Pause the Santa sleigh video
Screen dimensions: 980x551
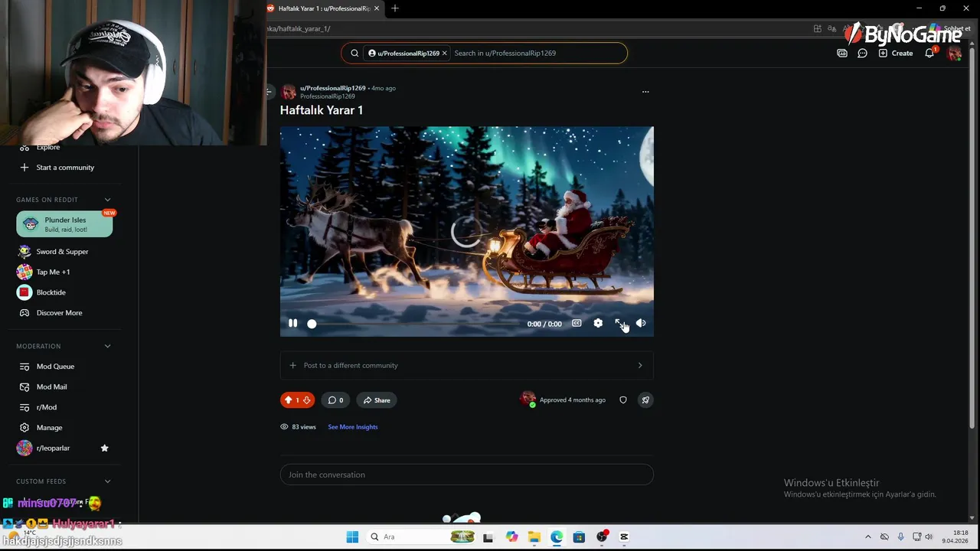[x=292, y=324]
